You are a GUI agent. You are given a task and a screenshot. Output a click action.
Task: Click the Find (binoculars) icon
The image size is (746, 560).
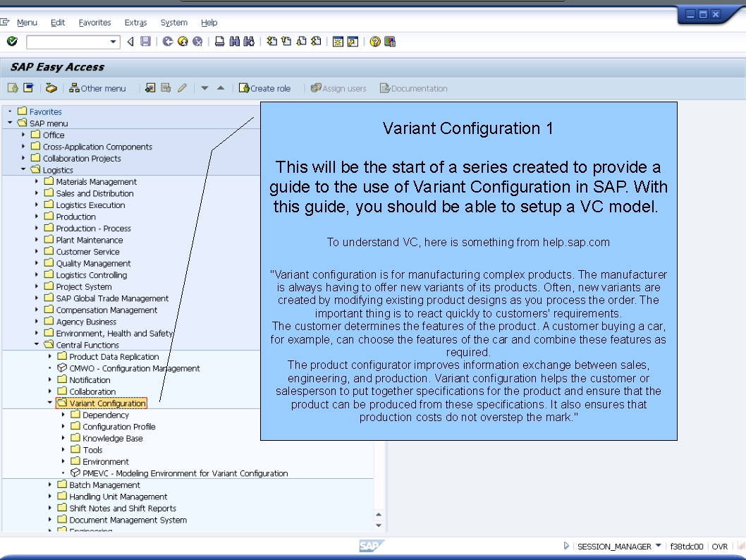point(233,41)
